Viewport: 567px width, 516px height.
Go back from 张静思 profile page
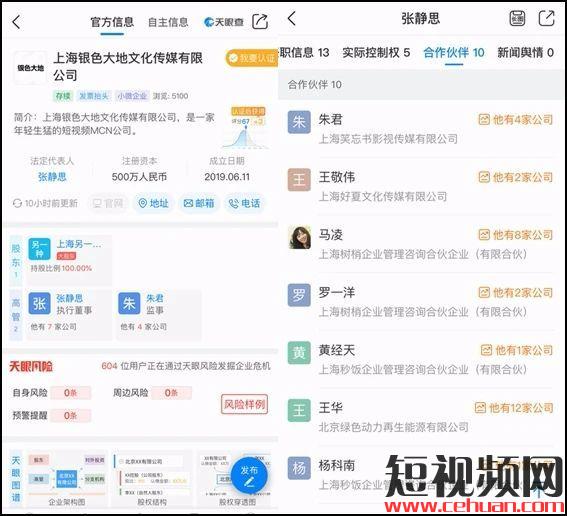click(x=292, y=18)
